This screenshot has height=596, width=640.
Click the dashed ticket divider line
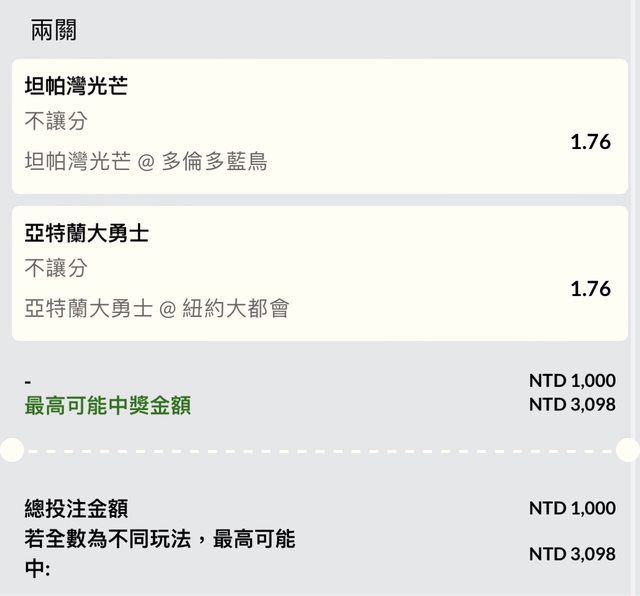point(320,450)
